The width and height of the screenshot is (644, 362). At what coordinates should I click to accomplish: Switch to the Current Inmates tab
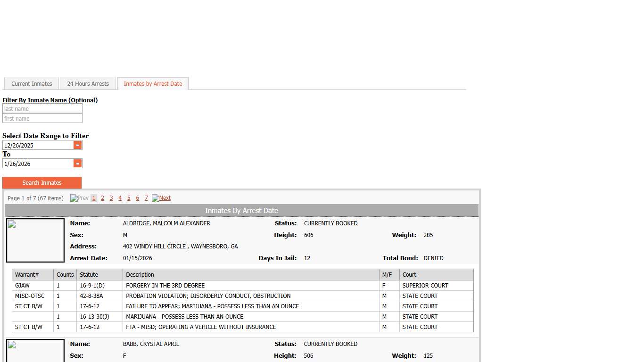32,84
